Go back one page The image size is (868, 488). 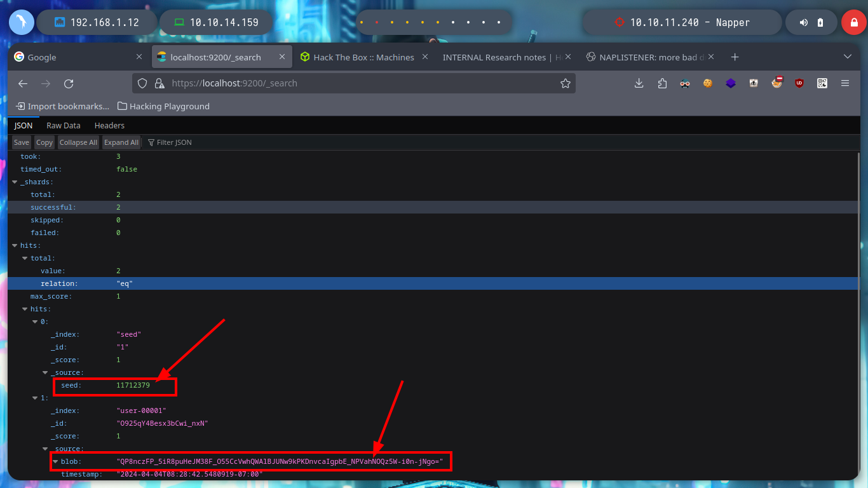click(x=23, y=83)
